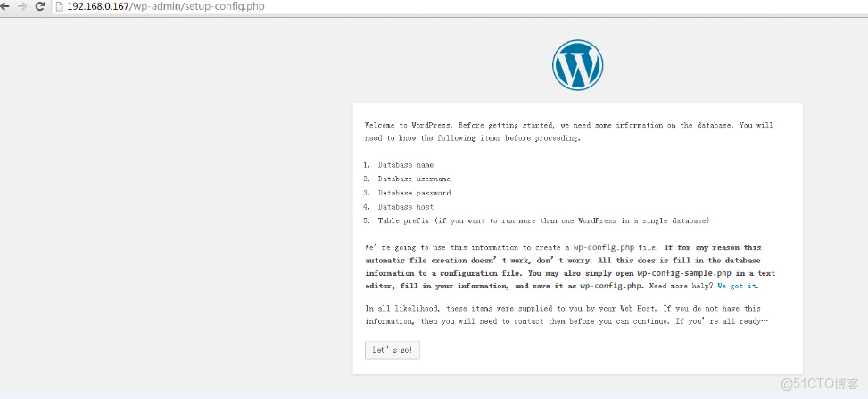Click the 51CTO blog watermark
Image resolution: width=868 pixels, height=399 pixels.
tap(819, 384)
